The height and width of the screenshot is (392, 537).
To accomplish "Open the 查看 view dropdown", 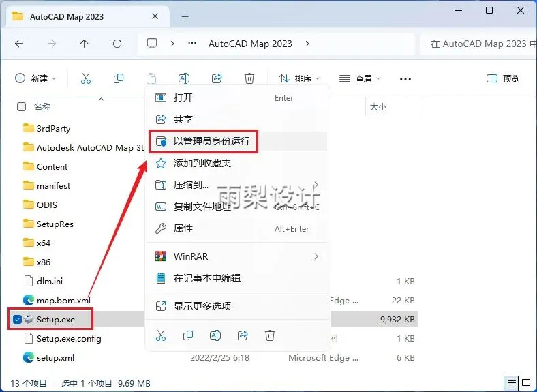I will [360, 78].
